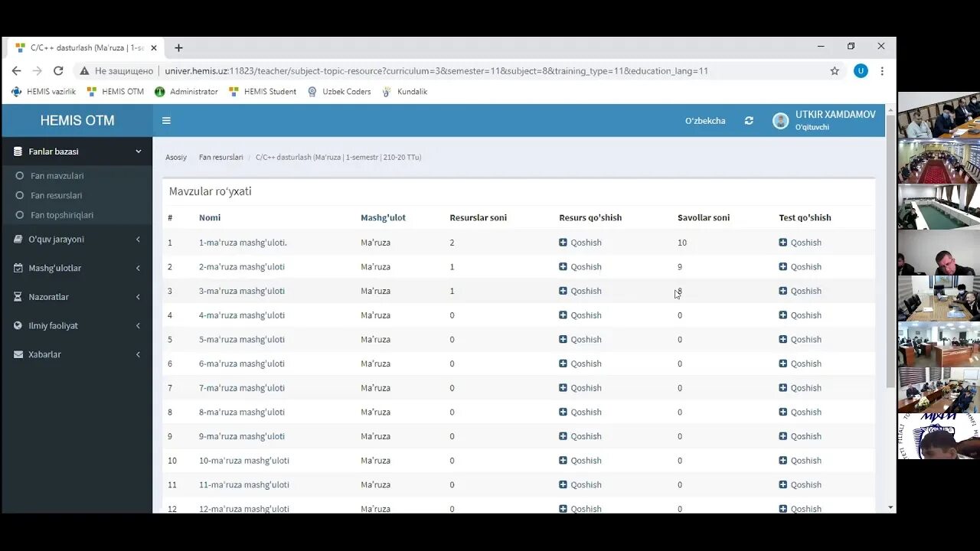Image resolution: width=980 pixels, height=551 pixels.
Task: Open Administrator bookmark
Action: point(186,91)
